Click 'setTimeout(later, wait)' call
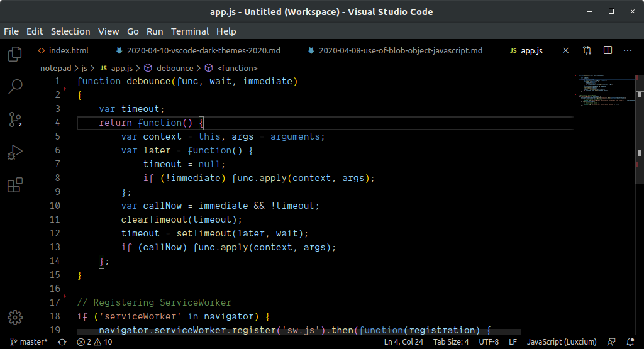Image resolution: width=644 pixels, height=349 pixels. (240, 234)
